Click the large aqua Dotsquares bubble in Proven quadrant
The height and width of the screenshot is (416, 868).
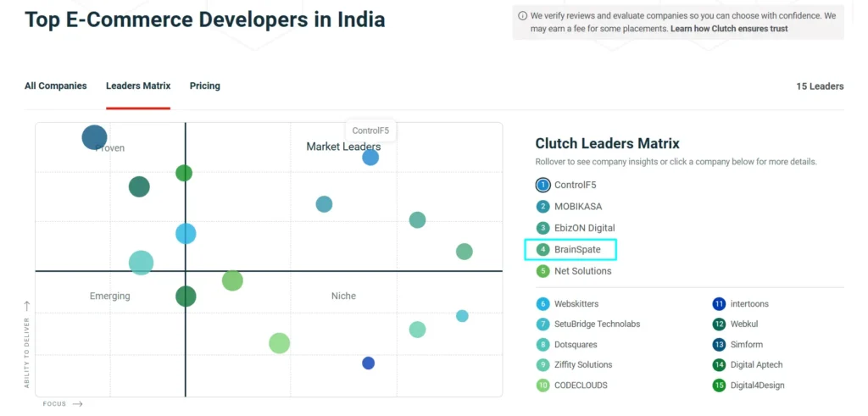pyautogui.click(x=142, y=263)
